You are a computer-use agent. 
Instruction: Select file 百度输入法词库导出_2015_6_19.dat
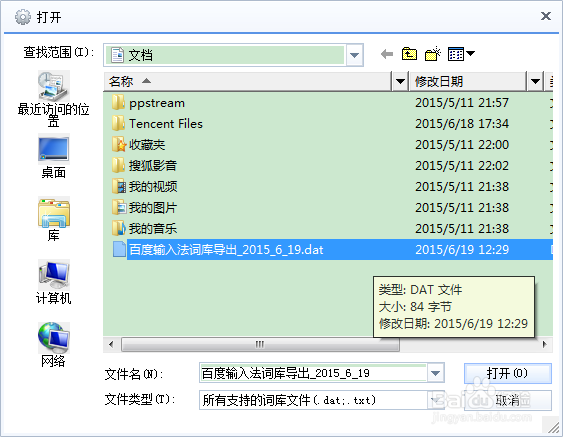226,250
